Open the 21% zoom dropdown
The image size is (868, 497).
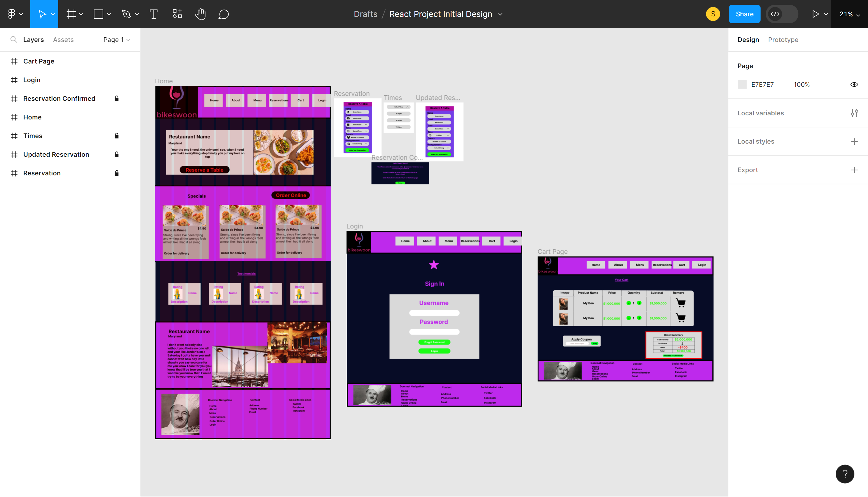click(x=849, y=14)
